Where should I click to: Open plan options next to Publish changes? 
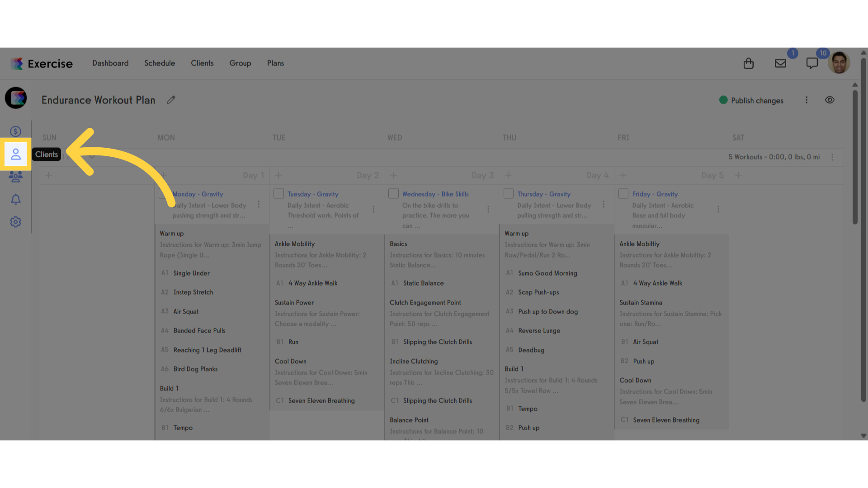(x=807, y=100)
